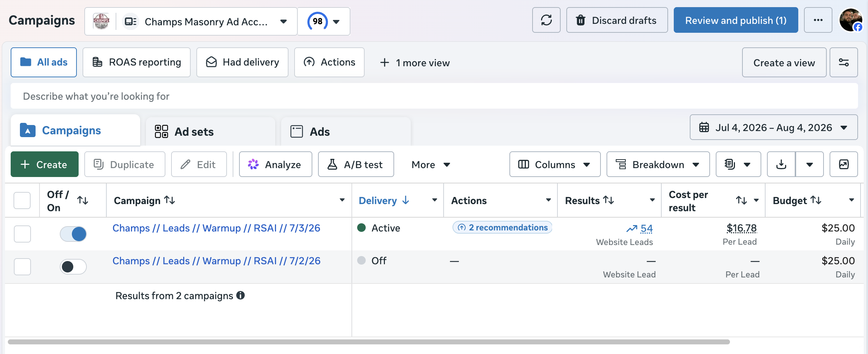Open the Campaigns tab
Image resolution: width=868 pixels, height=354 pixels.
(x=75, y=130)
